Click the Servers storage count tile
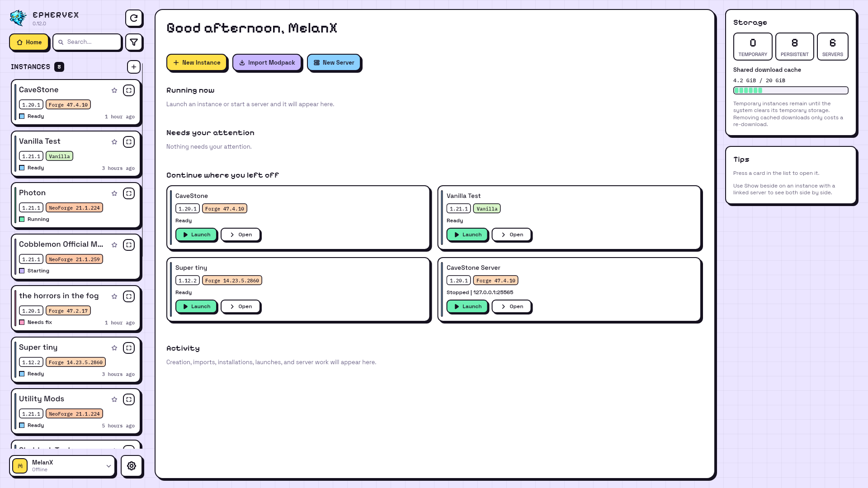Viewport: 868px width, 488px height. tap(833, 47)
